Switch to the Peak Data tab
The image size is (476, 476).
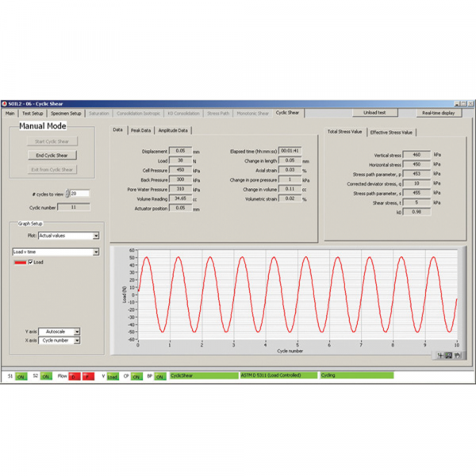pyautogui.click(x=140, y=129)
